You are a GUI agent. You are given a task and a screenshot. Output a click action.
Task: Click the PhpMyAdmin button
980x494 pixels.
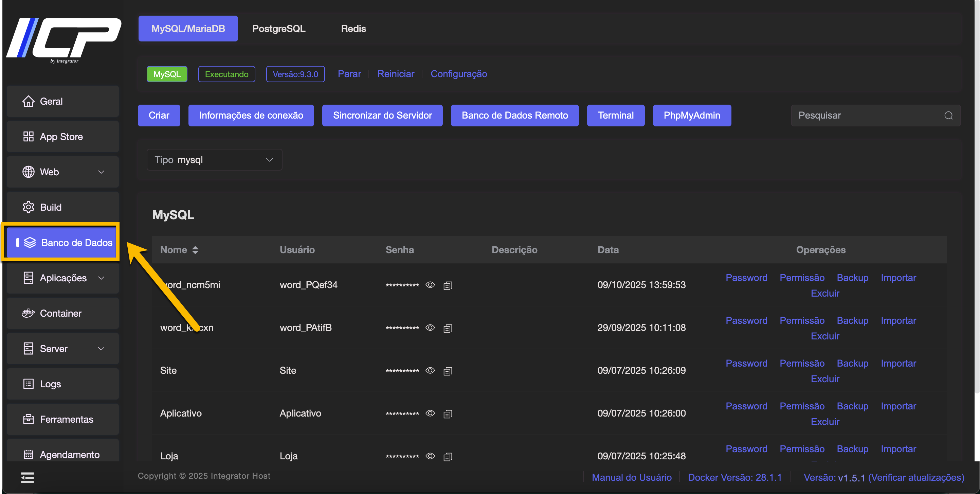pos(692,115)
